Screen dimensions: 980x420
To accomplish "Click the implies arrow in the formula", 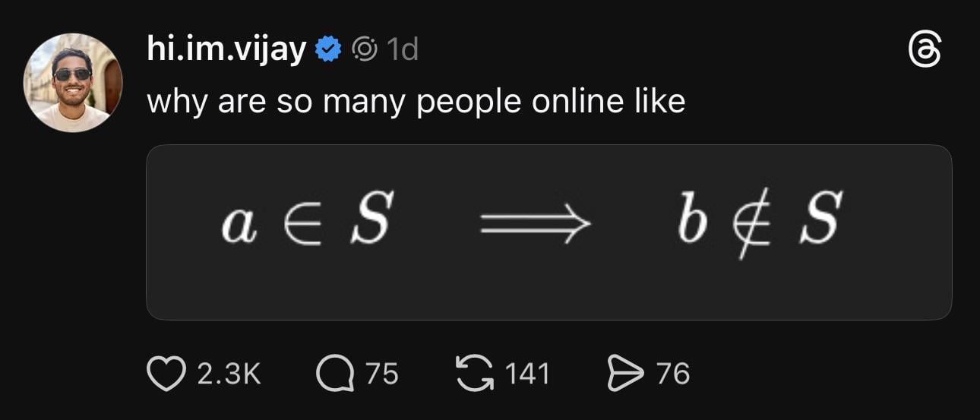I will tap(536, 225).
